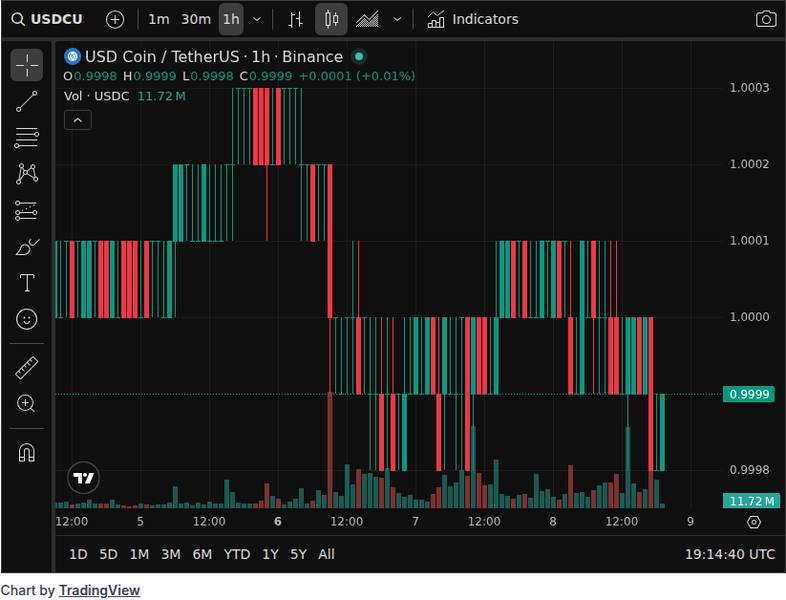This screenshot has width=786, height=600.
Task: Click the 1.0001 price axis label
Action: 749,240
